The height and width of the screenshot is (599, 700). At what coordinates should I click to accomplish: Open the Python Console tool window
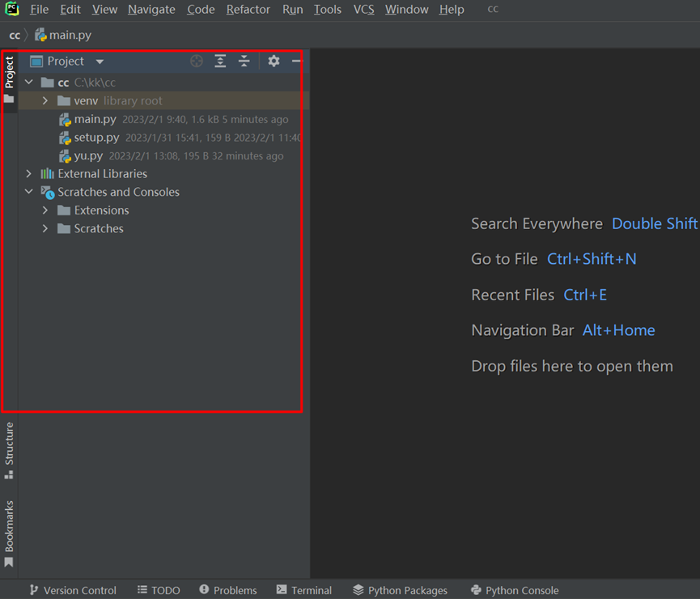(515, 590)
